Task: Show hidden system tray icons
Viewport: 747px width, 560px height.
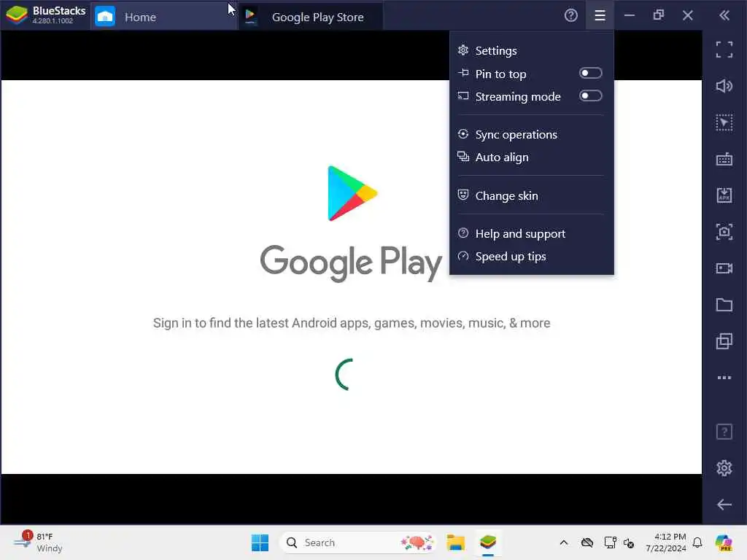Action: pos(564,542)
